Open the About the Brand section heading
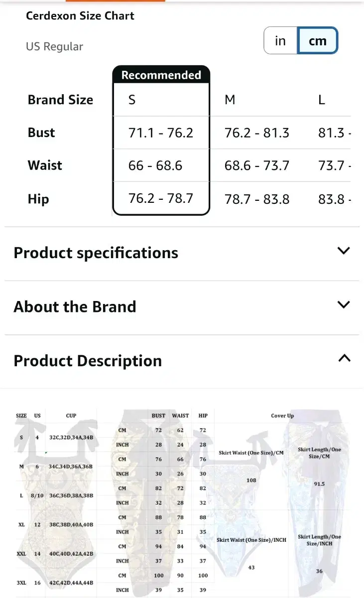This screenshot has width=364, height=598. pos(75,307)
